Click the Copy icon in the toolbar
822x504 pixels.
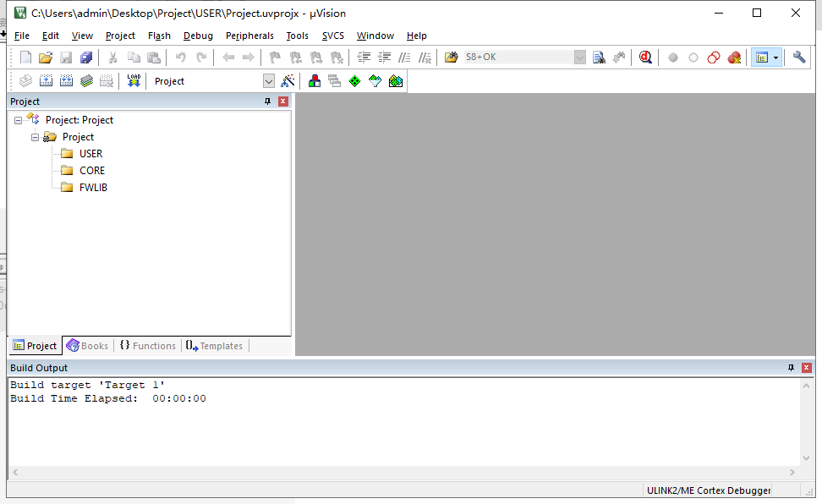(x=134, y=58)
